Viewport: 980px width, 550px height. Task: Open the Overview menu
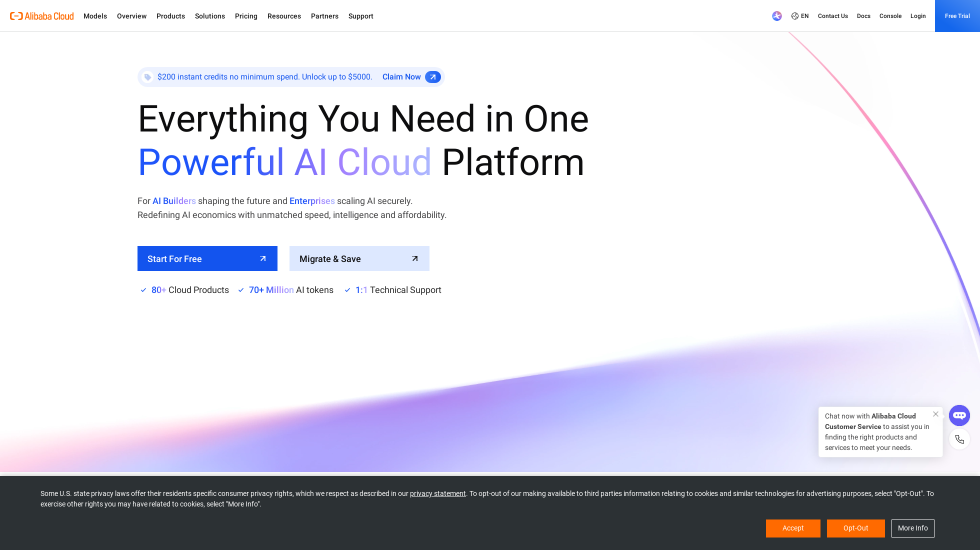coord(131,16)
